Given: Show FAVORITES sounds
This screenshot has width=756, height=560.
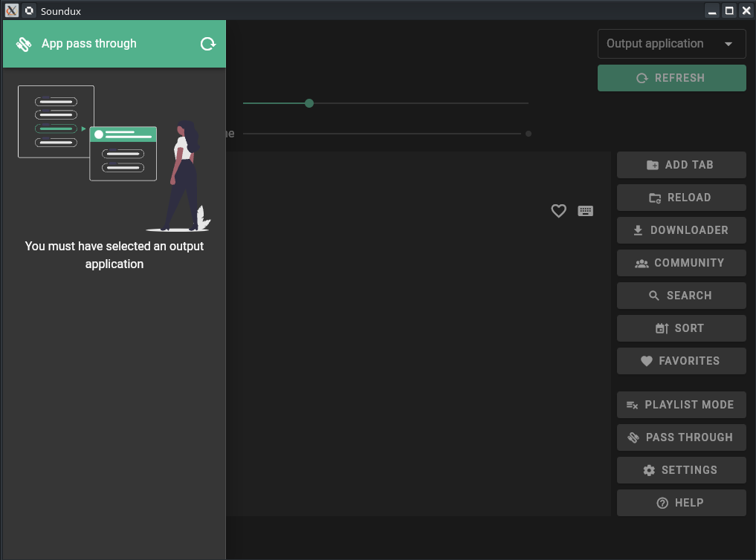Looking at the screenshot, I should pyautogui.click(x=681, y=361).
